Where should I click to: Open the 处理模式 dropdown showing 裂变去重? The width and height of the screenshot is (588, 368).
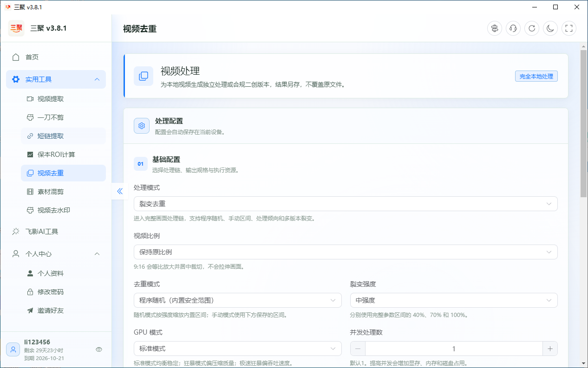pos(346,204)
